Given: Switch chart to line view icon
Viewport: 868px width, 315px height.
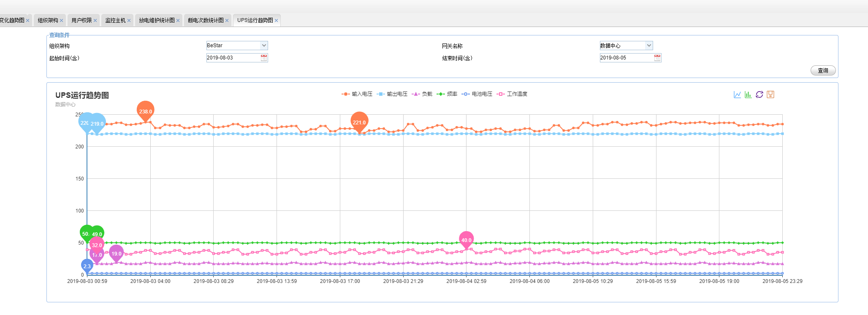Looking at the screenshot, I should point(737,94).
